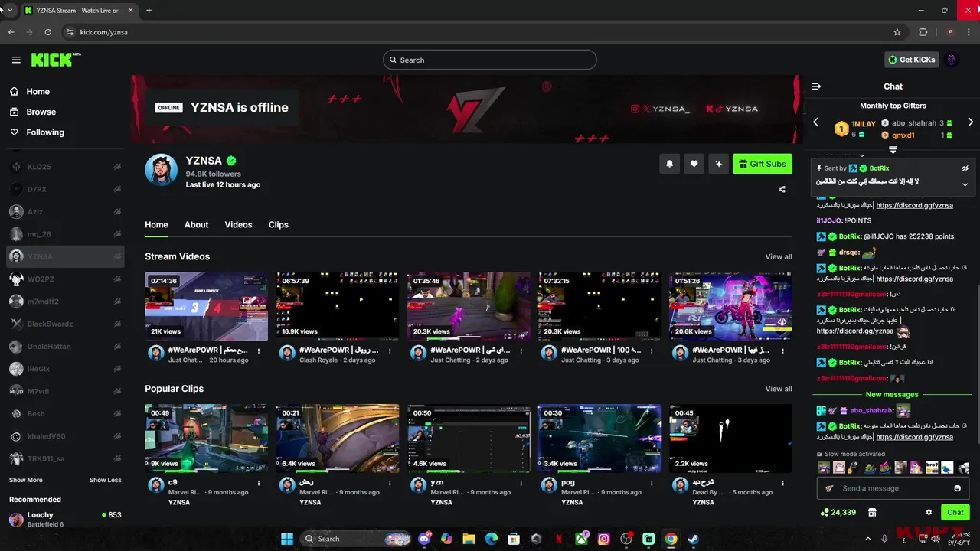The height and width of the screenshot is (551, 980).
Task: View all Popular Clips
Action: pos(779,389)
